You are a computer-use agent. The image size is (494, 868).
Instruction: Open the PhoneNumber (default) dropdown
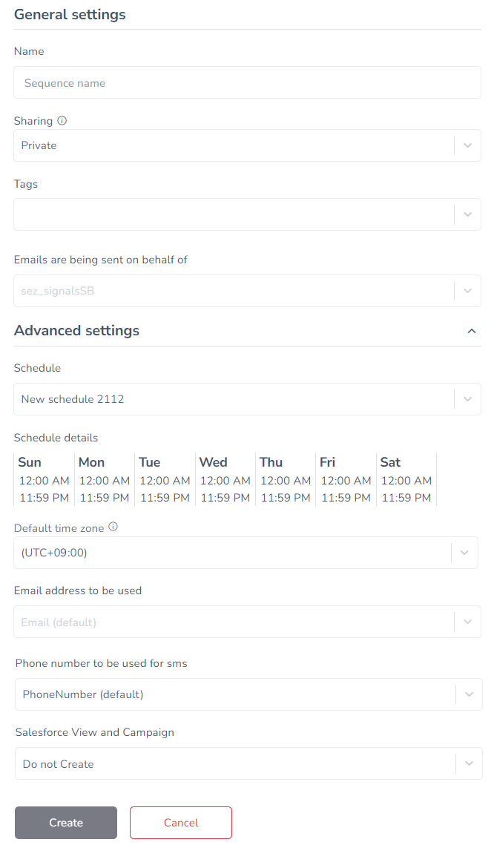pyautogui.click(x=249, y=694)
